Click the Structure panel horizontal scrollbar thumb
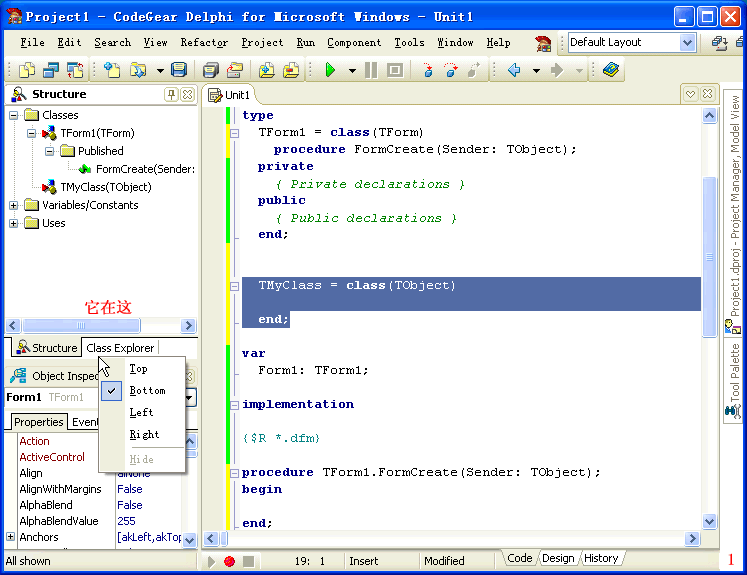Viewport: 747px width, 575px height. tap(81, 325)
